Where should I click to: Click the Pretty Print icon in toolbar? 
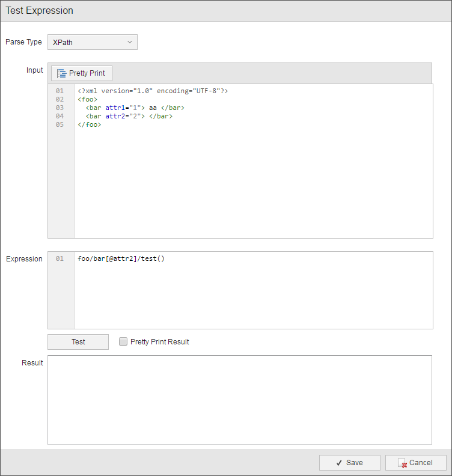click(x=62, y=73)
